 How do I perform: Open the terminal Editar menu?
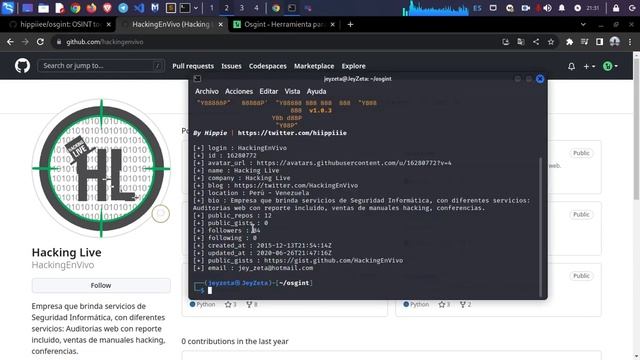click(x=269, y=91)
